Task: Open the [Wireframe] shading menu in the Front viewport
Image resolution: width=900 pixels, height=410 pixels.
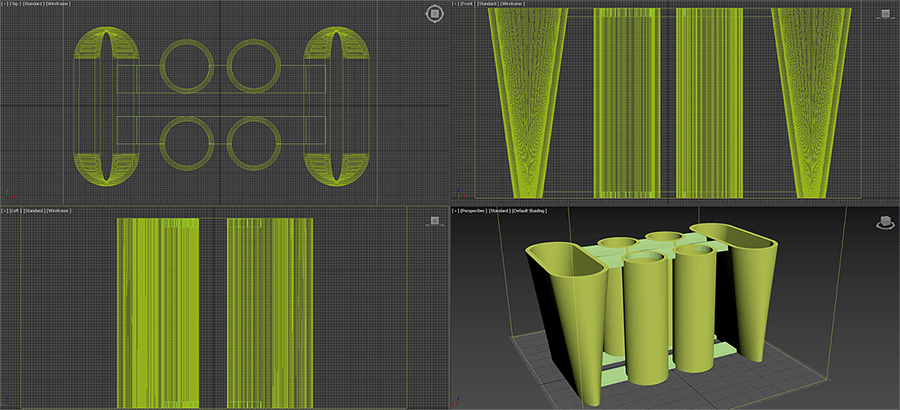Action: coord(513,4)
